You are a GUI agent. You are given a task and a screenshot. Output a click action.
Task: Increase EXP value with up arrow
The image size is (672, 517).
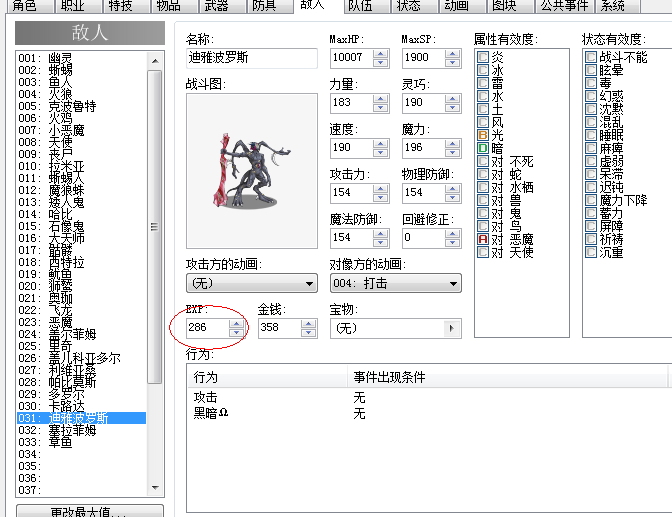237,323
